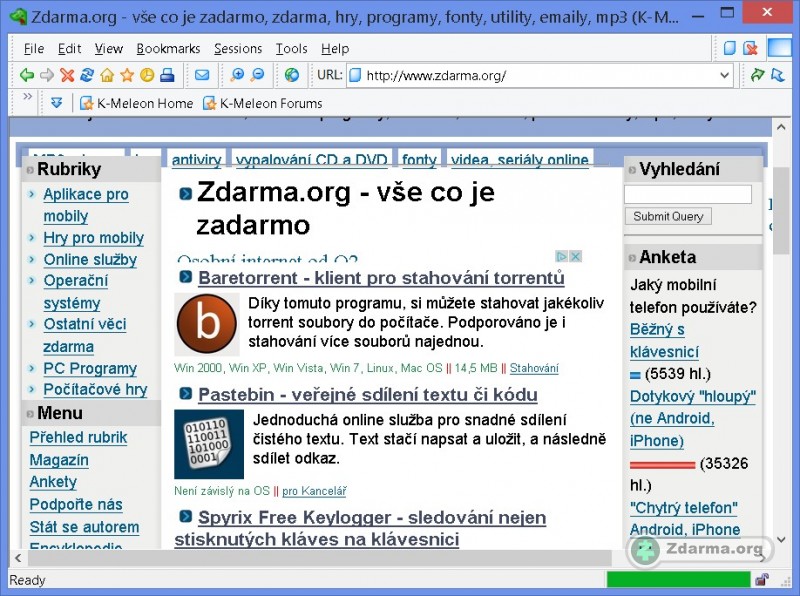Click the AdChoices triangle icon on the ad
The image size is (800, 596).
(x=561, y=256)
